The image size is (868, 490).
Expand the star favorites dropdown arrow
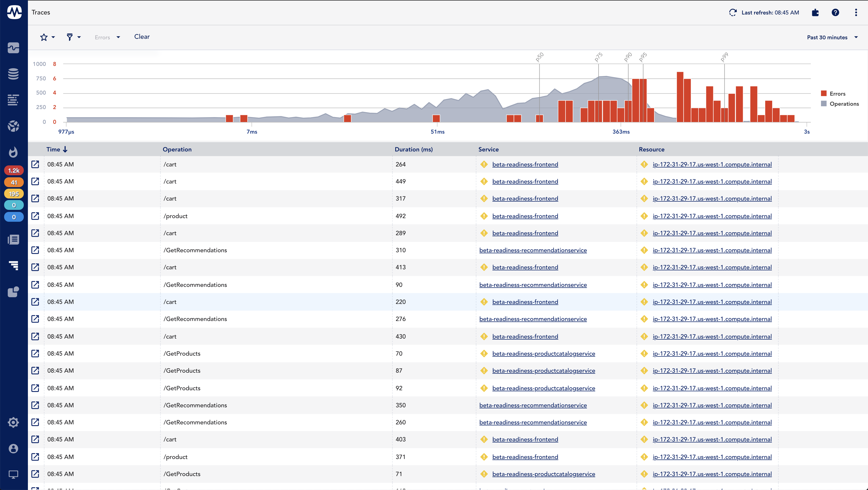pos(53,37)
